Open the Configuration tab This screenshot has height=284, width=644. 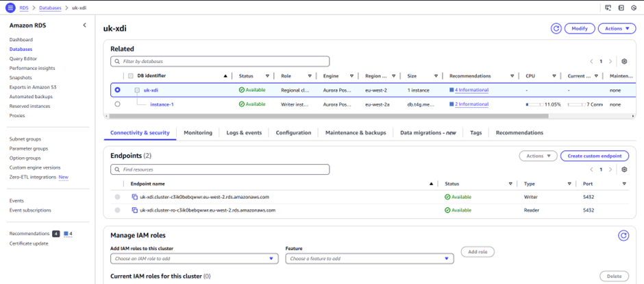[293, 133]
